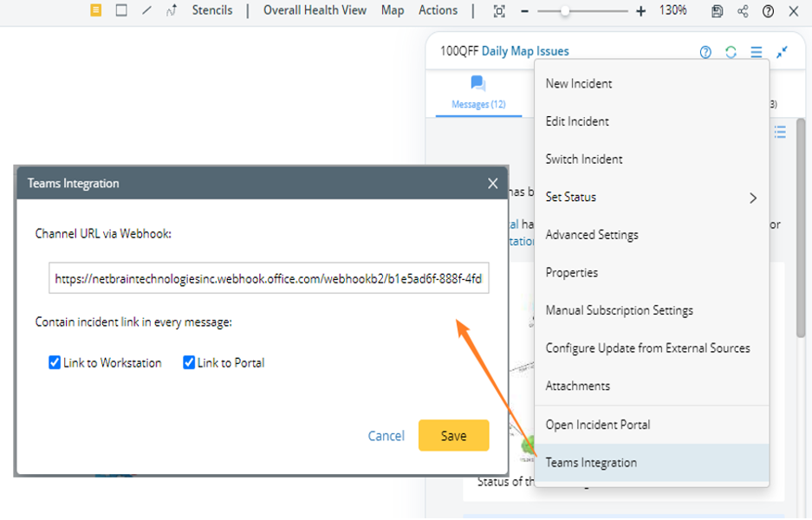812x520 pixels.
Task: Cancel the Teams Integration dialog
Action: pyautogui.click(x=386, y=436)
